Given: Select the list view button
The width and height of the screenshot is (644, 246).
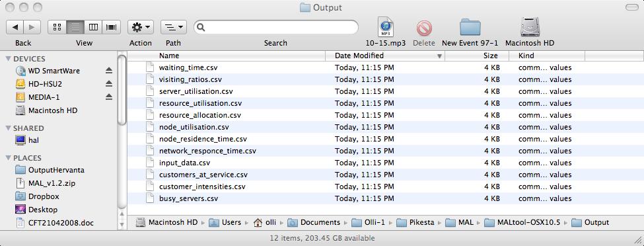Looking at the screenshot, I should point(75,27).
